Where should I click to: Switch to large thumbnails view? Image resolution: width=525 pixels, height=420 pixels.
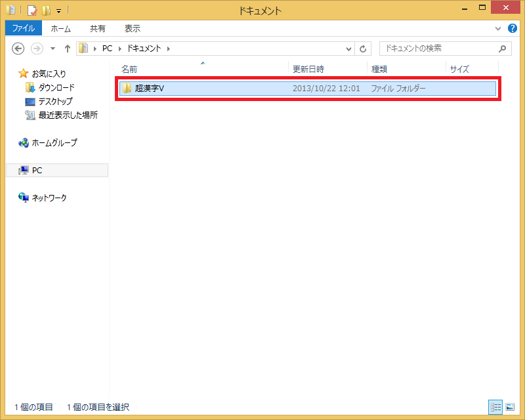point(510,407)
